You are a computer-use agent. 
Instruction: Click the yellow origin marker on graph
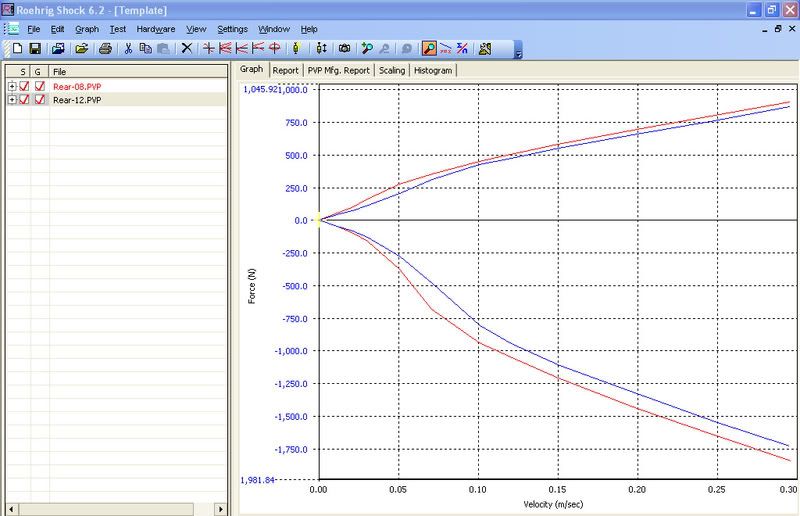pyautogui.click(x=319, y=220)
